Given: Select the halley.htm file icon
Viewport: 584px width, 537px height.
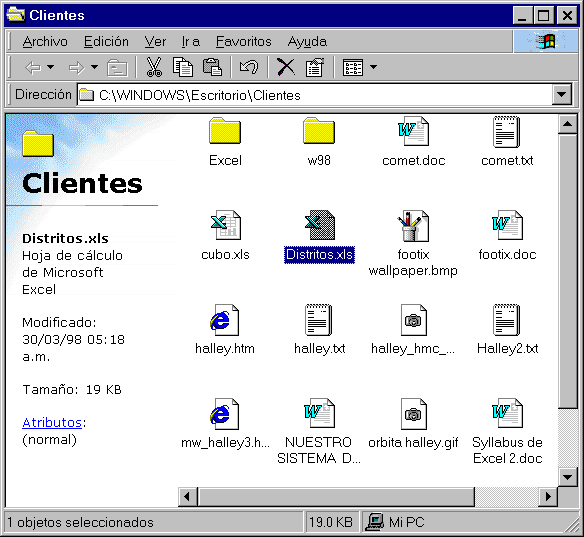Looking at the screenshot, I should 225,320.
